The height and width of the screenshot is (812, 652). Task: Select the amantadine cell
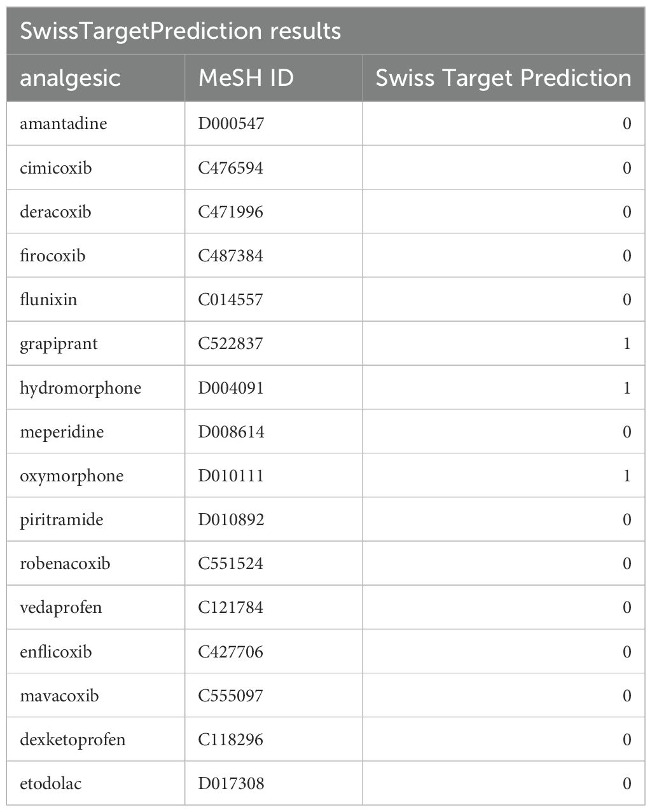click(63, 123)
